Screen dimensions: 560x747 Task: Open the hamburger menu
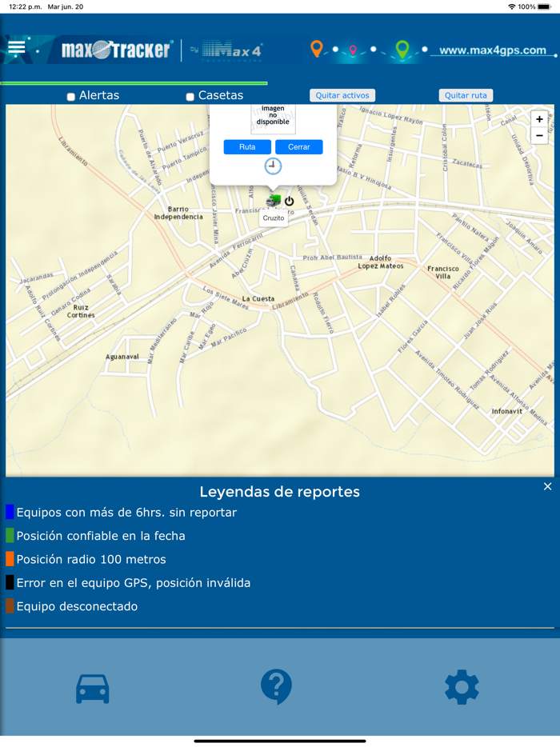[17, 49]
